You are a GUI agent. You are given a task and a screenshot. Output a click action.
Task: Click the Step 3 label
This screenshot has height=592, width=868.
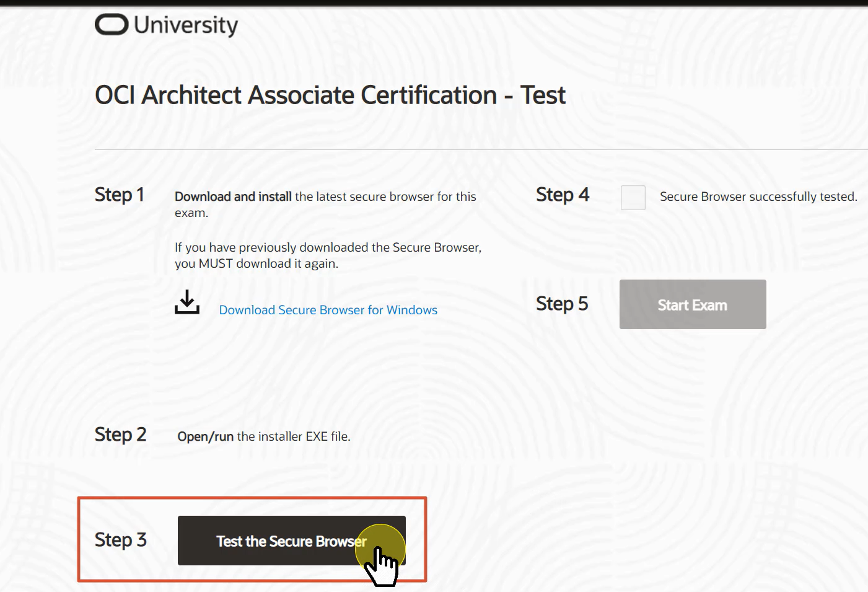pos(120,540)
